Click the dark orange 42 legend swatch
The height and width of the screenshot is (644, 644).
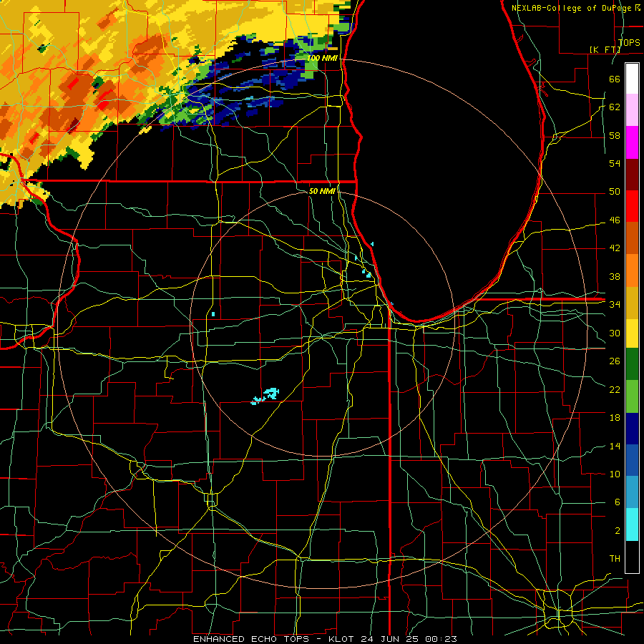[x=632, y=238]
